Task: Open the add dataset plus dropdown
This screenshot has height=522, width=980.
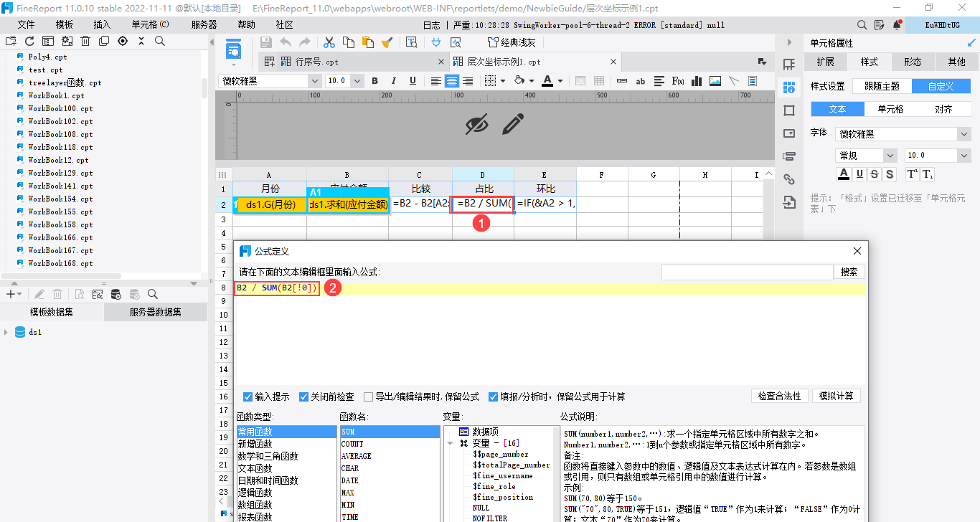Action: [x=13, y=294]
